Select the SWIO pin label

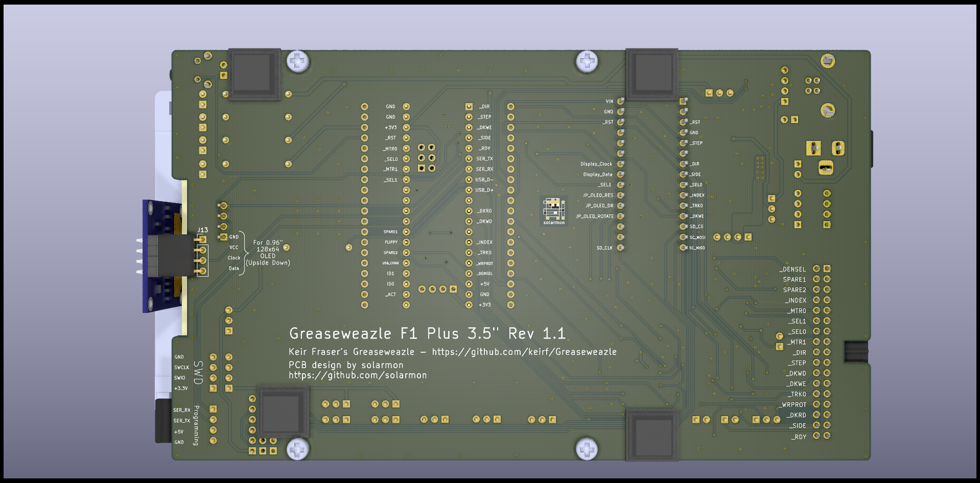[x=179, y=378]
